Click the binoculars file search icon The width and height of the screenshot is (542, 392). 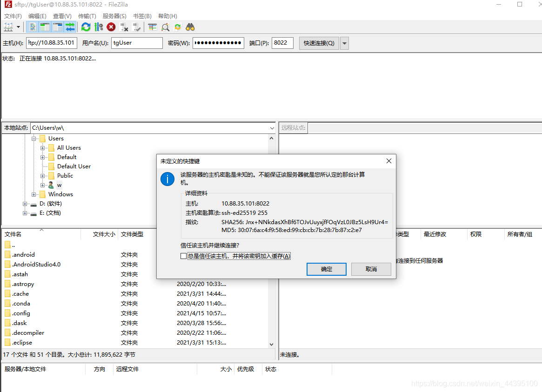click(x=190, y=27)
